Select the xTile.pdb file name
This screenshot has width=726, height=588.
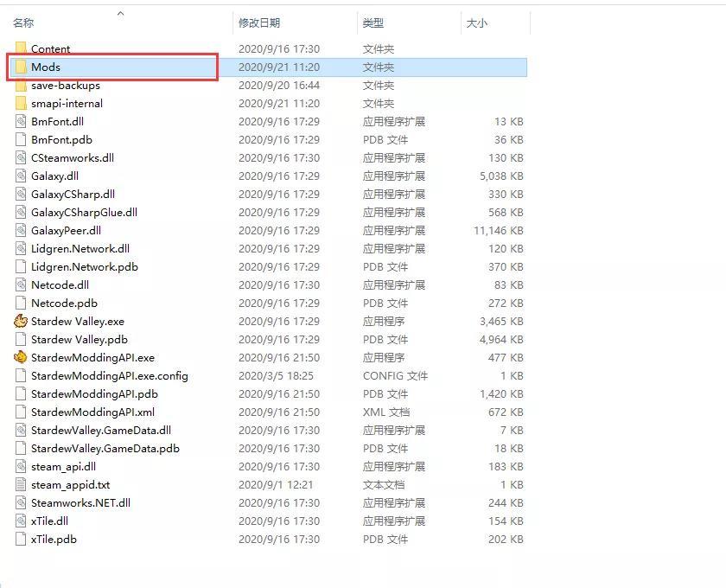(54, 539)
